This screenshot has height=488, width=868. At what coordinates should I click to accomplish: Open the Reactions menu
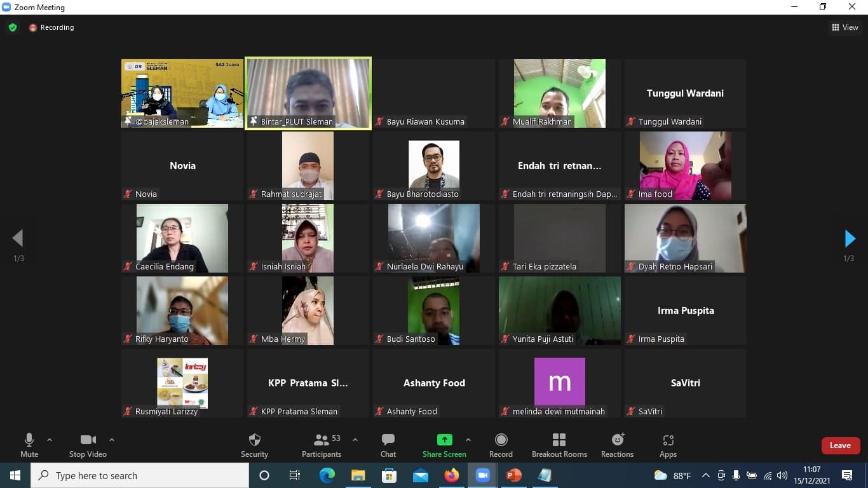coord(617,445)
